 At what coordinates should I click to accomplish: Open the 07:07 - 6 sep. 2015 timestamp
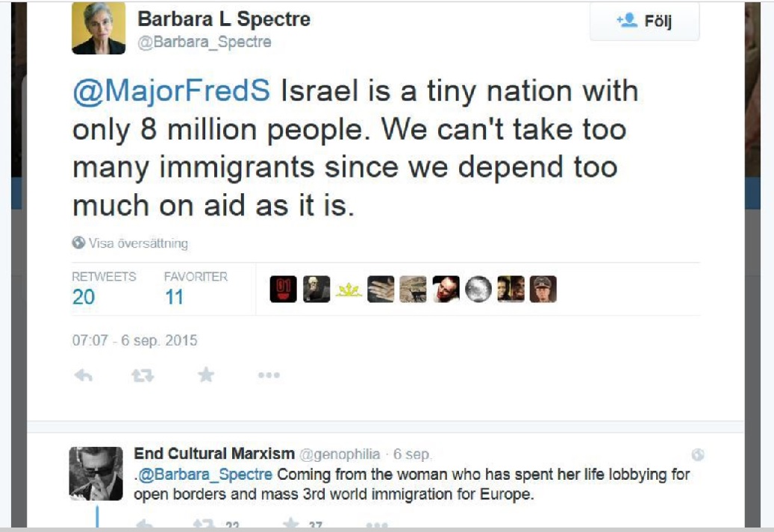coord(134,341)
